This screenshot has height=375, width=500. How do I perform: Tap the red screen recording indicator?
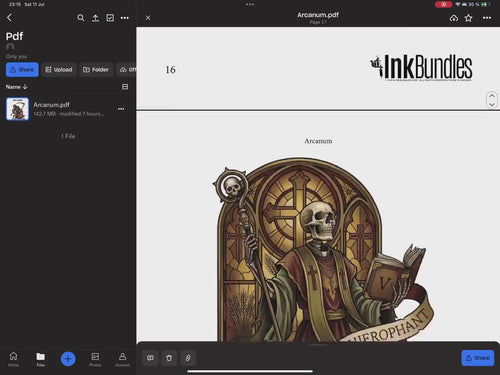pos(443,4)
